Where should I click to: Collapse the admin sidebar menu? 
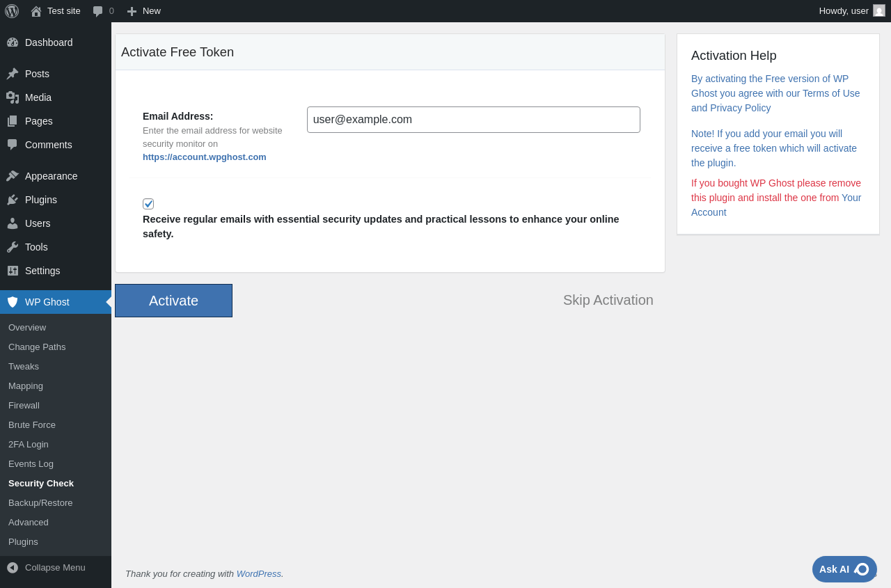pyautogui.click(x=46, y=567)
